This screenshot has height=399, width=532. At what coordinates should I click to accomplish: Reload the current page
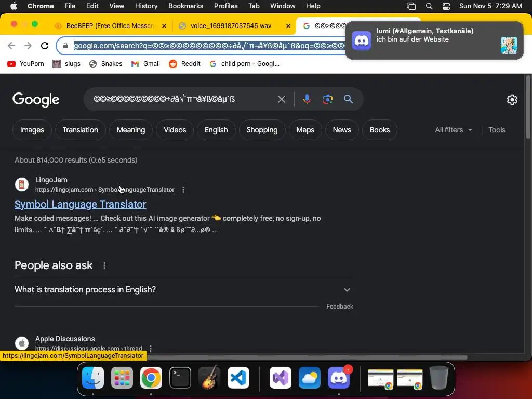[45, 46]
